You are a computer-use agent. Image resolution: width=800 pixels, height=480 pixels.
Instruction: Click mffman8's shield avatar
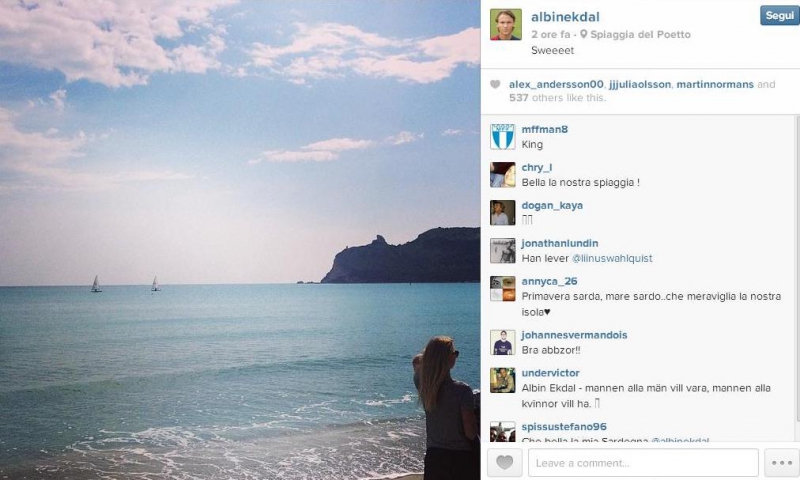[x=503, y=137]
